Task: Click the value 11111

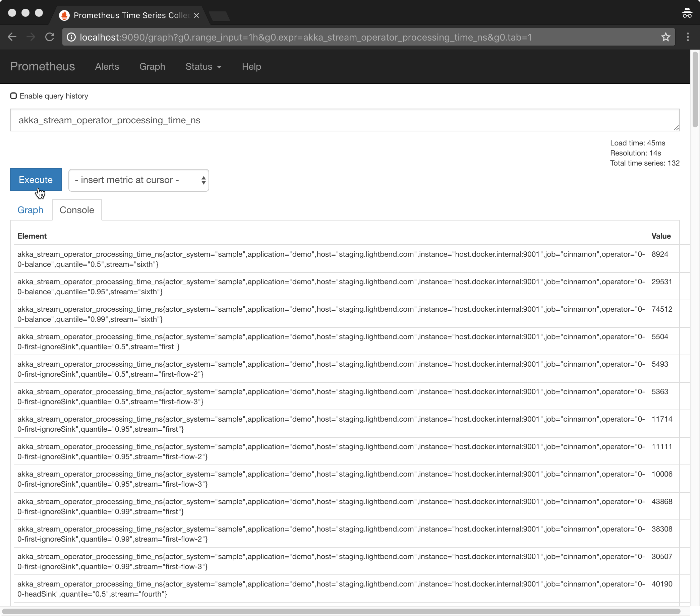Action: click(662, 446)
